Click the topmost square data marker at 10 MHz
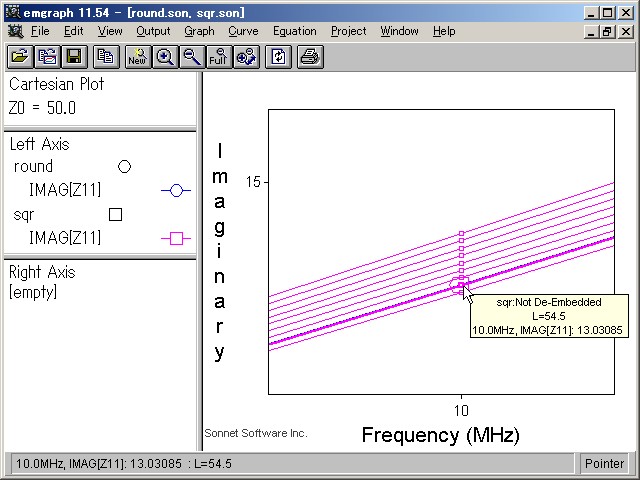 (x=461, y=234)
